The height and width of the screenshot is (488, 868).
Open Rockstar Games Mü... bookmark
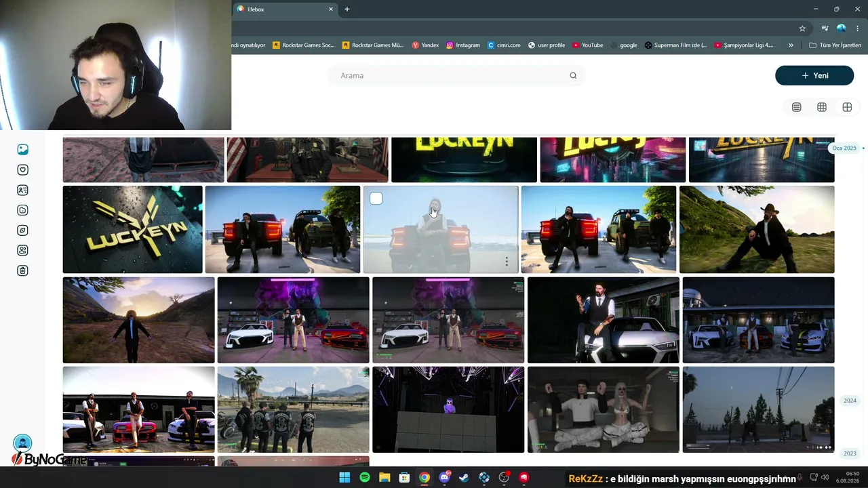pyautogui.click(x=373, y=45)
